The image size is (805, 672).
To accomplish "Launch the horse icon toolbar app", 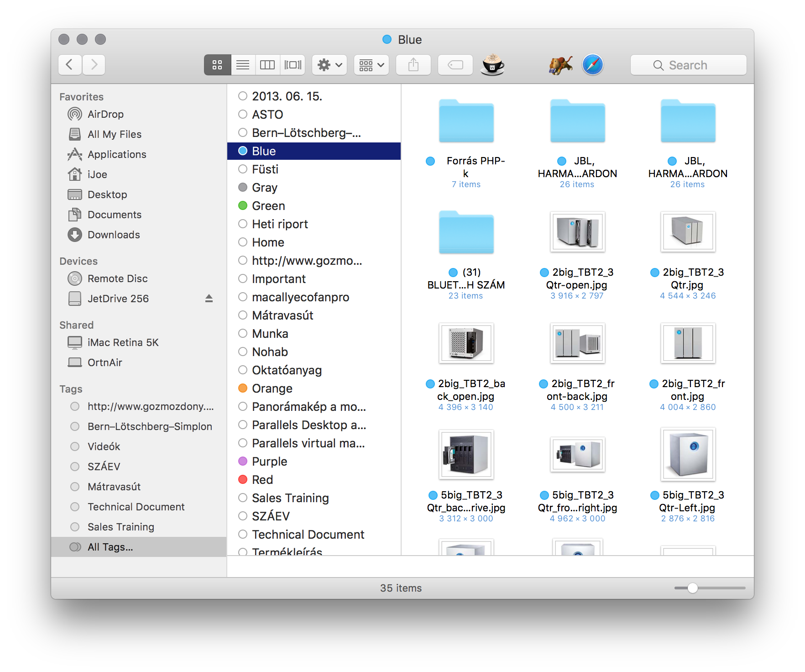I will click(560, 65).
